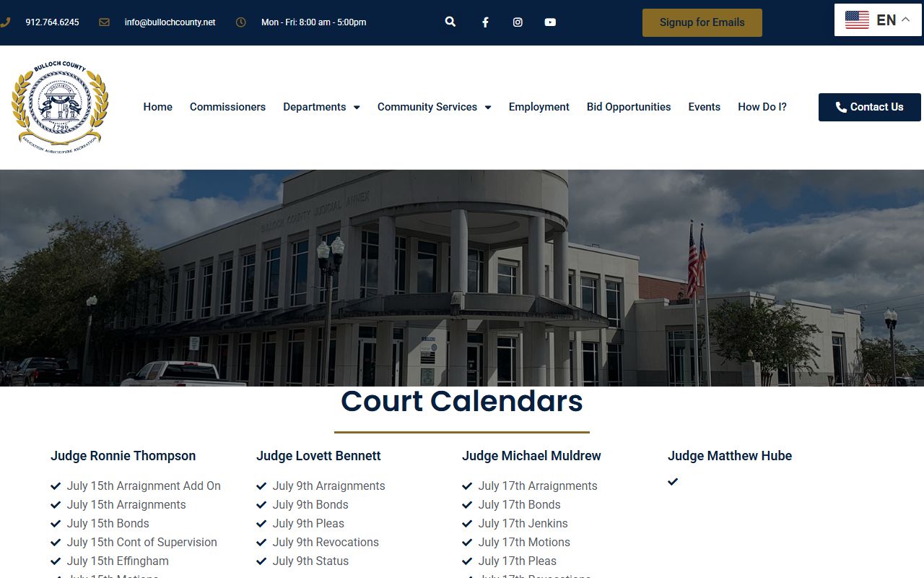
Task: Open the Instagram icon link
Action: (x=518, y=22)
